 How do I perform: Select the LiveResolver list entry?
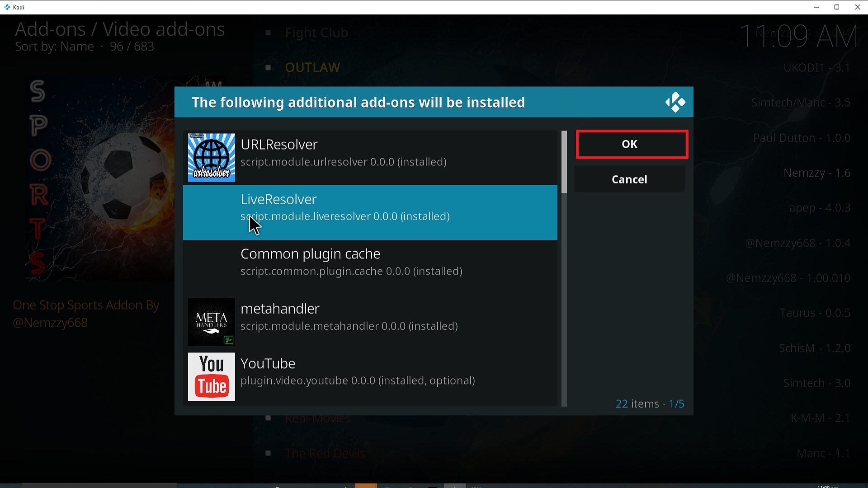point(370,212)
